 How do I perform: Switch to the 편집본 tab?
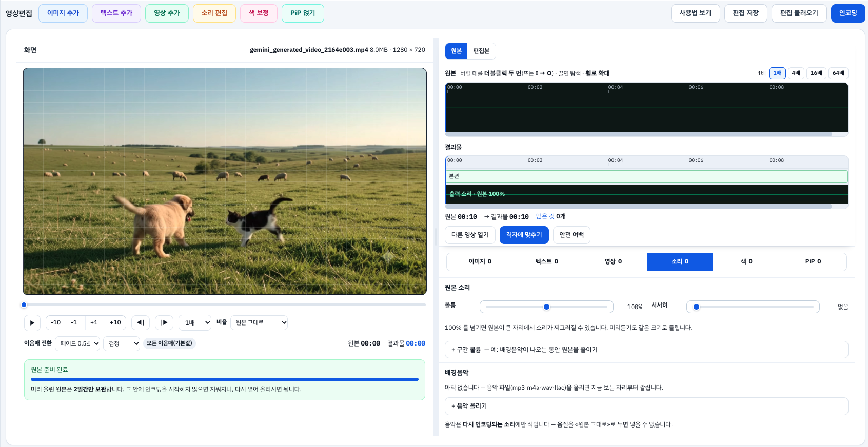[x=481, y=51]
